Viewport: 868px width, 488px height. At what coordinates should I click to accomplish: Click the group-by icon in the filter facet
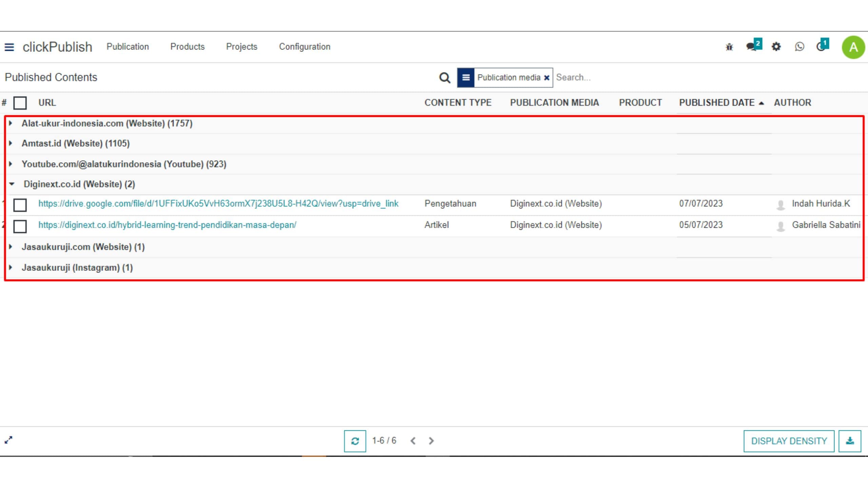pyautogui.click(x=466, y=78)
